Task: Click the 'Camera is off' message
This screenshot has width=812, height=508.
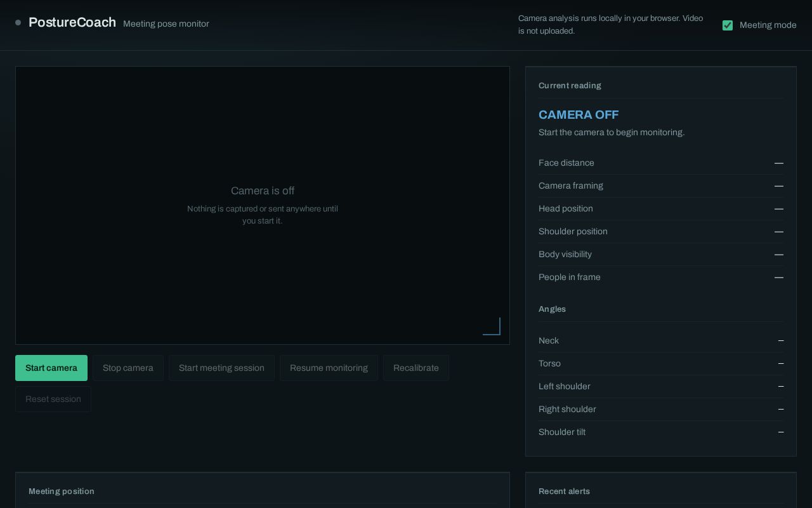Action: click(263, 191)
